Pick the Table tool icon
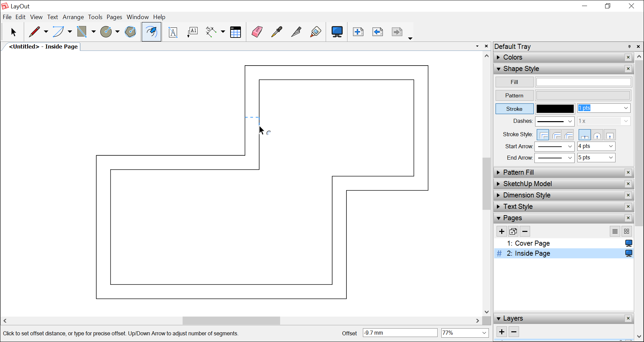The width and height of the screenshot is (644, 342). pyautogui.click(x=236, y=32)
